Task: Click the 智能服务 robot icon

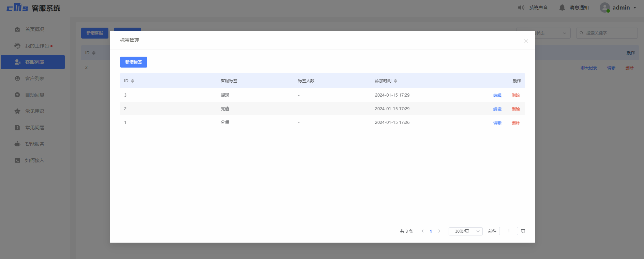Action: tap(17, 144)
